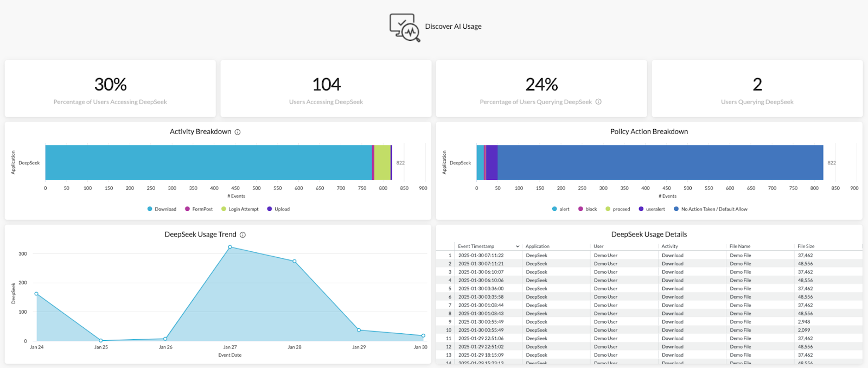Click timestamp 2025-01-30 06:10:07 in table
This screenshot has width=868, height=368.
(x=481, y=272)
